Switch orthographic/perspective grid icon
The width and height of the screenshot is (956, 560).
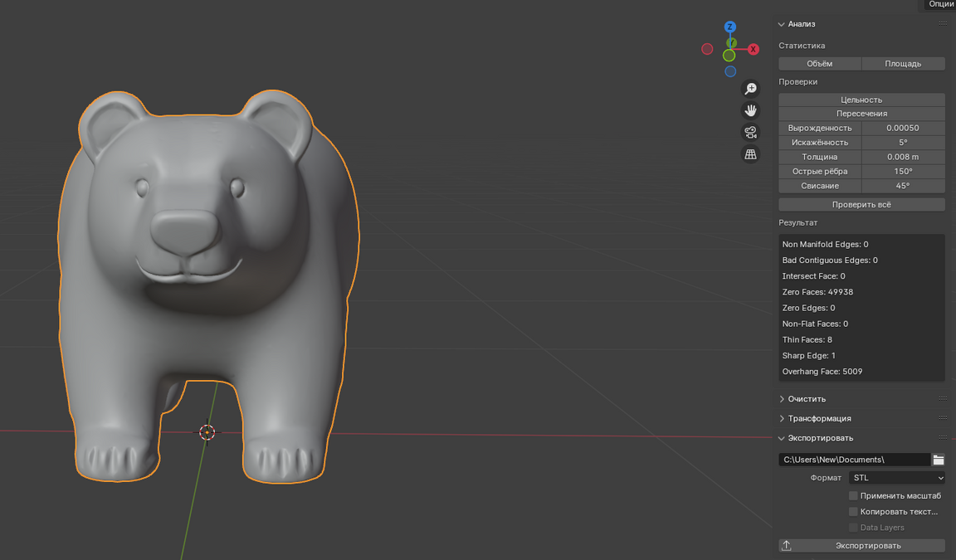pos(750,154)
